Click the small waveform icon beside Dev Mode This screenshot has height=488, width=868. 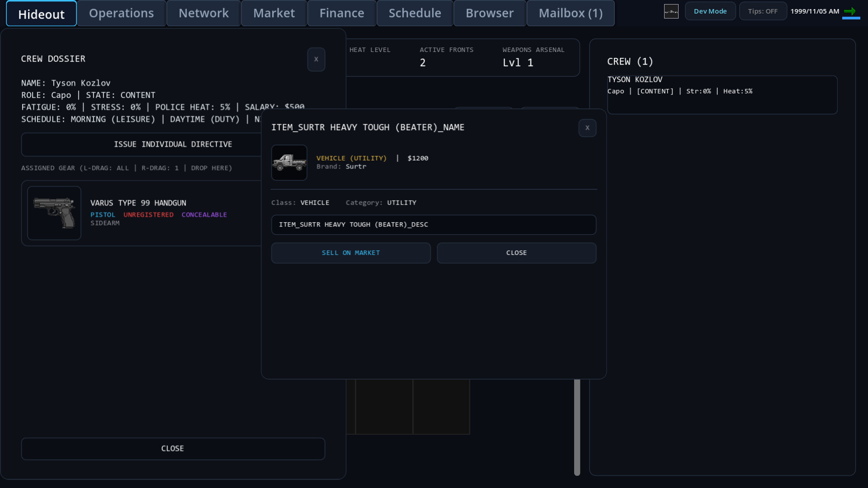pos(671,11)
